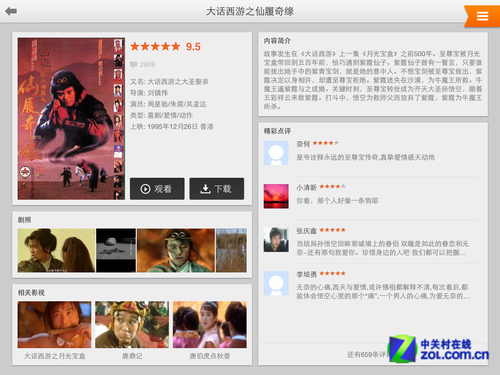Click the synopsis paragraph text
This screenshot has height=375, width=500.
[373, 80]
